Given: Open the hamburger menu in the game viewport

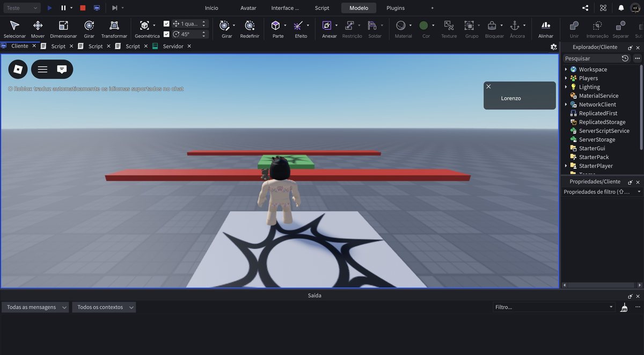Looking at the screenshot, I should (42, 69).
